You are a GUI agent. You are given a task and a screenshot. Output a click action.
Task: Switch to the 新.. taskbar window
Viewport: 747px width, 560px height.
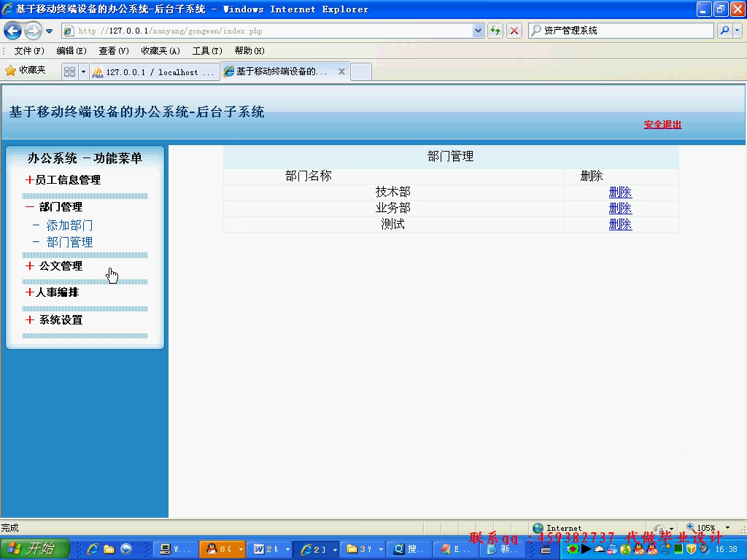[503, 550]
